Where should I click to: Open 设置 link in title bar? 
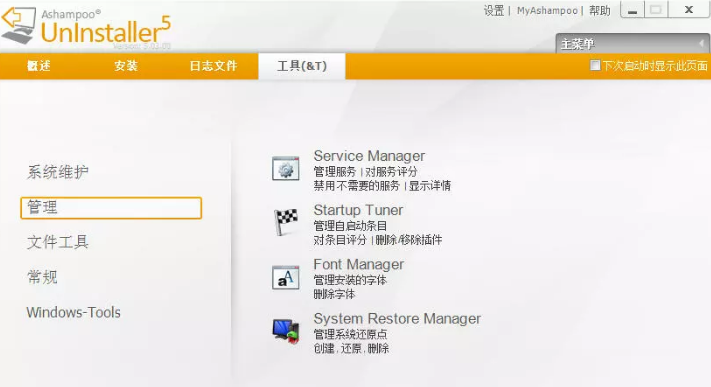494,10
